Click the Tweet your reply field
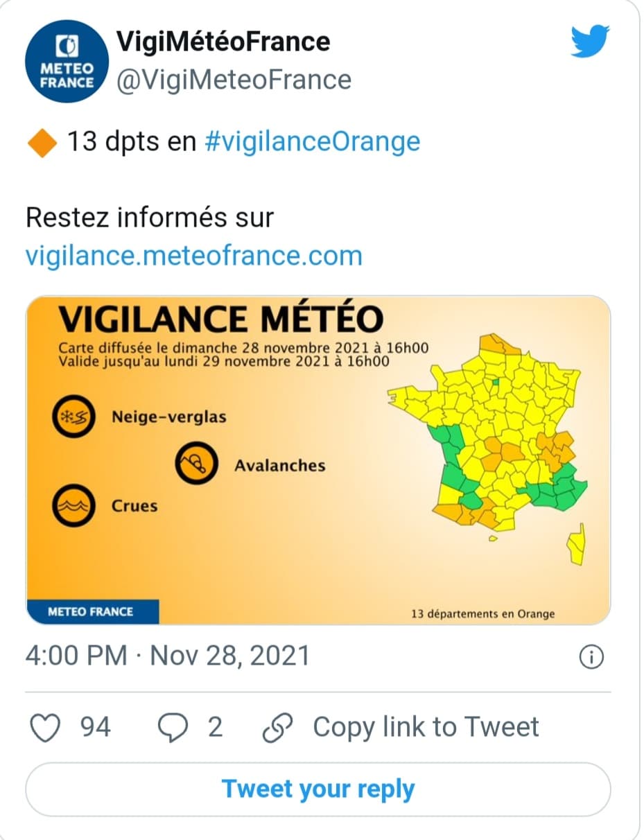The image size is (644, 840). coord(318,789)
